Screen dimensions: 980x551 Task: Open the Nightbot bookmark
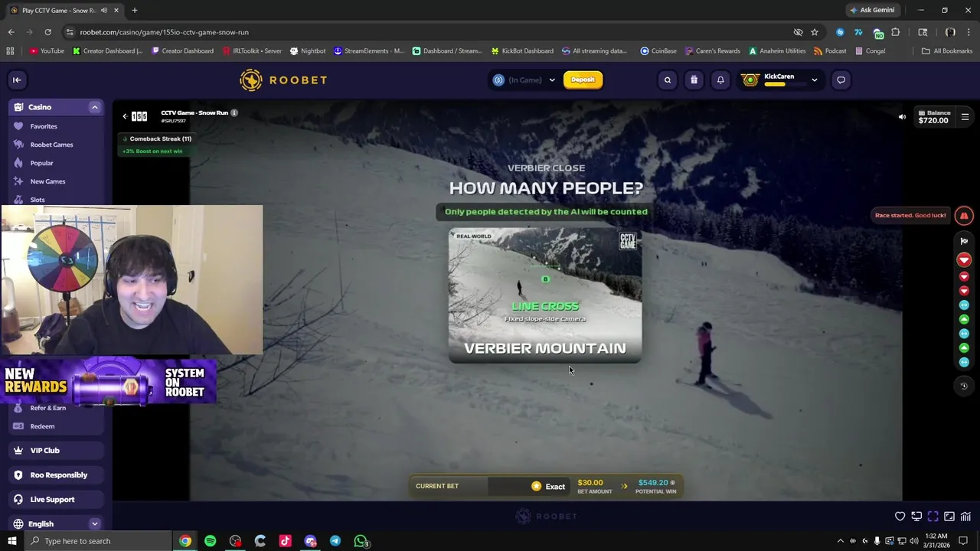point(308,51)
